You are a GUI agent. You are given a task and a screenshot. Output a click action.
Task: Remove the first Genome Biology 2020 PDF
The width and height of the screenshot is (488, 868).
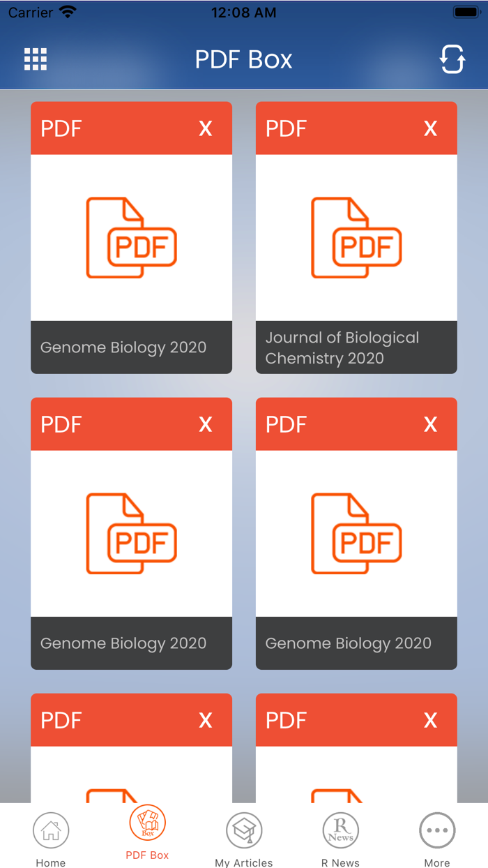pyautogui.click(x=206, y=128)
